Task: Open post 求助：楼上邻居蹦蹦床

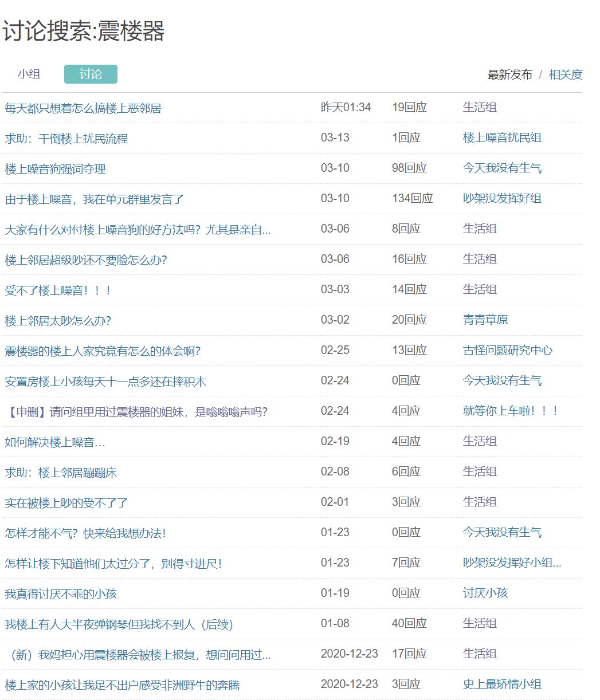Action: [x=61, y=472]
